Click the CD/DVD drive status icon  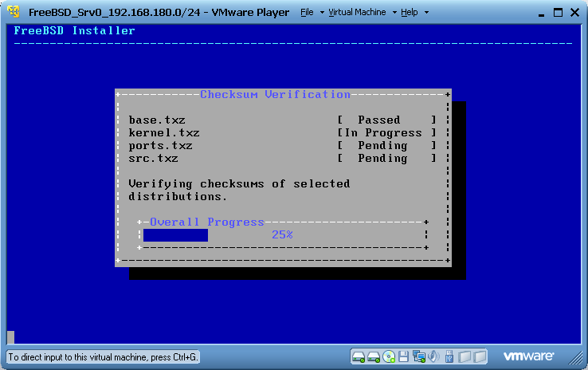point(389,356)
